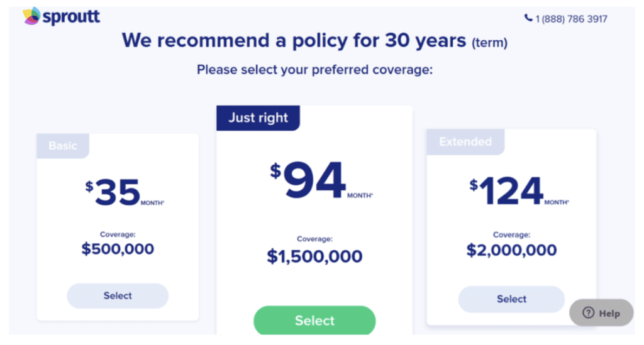Click the question mark Help icon
The height and width of the screenshot is (345, 644).
[588, 313]
